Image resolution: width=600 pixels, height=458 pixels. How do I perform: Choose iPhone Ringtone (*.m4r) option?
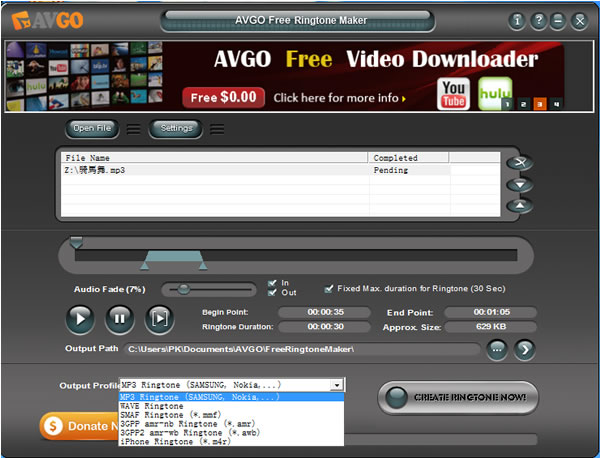coord(232,442)
